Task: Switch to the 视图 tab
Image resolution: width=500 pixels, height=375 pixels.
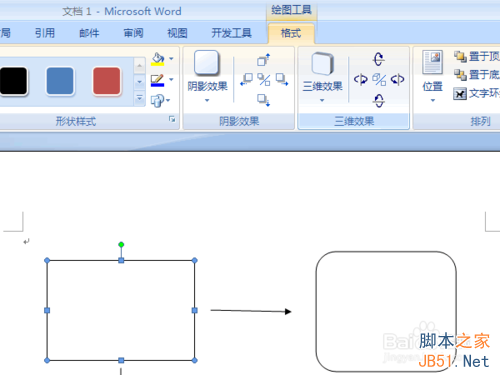Action: 177,33
